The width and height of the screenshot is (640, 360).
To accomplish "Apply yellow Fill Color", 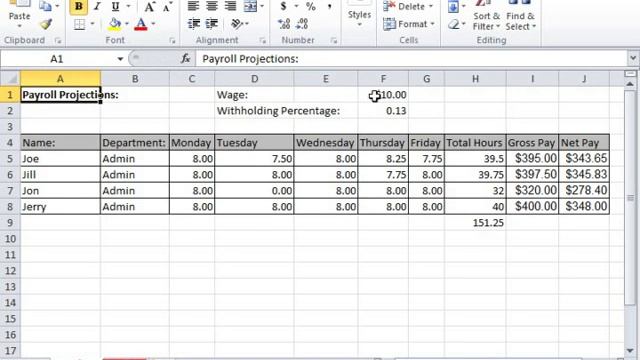I will pyautogui.click(x=115, y=24).
